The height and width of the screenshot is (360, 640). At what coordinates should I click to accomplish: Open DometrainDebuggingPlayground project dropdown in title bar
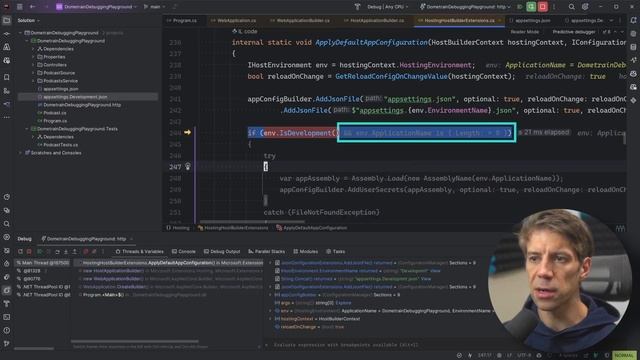pyautogui.click(x=96, y=7)
